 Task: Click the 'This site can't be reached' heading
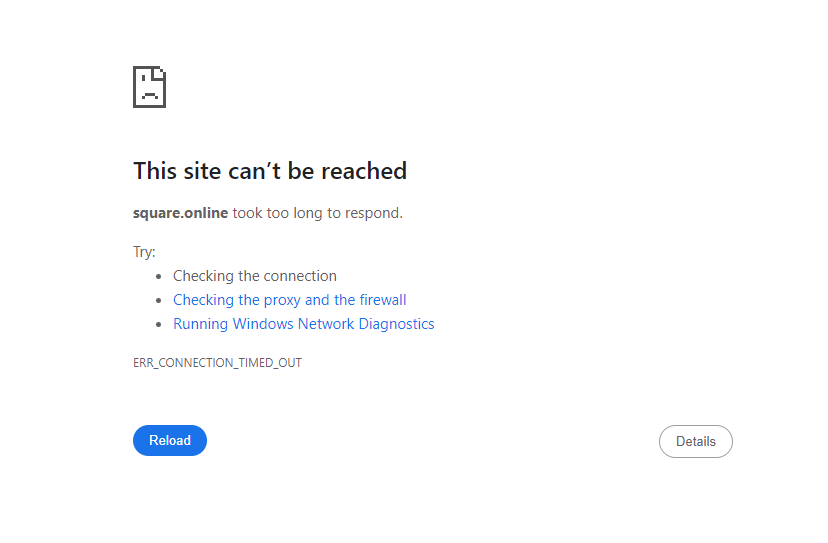coord(270,171)
